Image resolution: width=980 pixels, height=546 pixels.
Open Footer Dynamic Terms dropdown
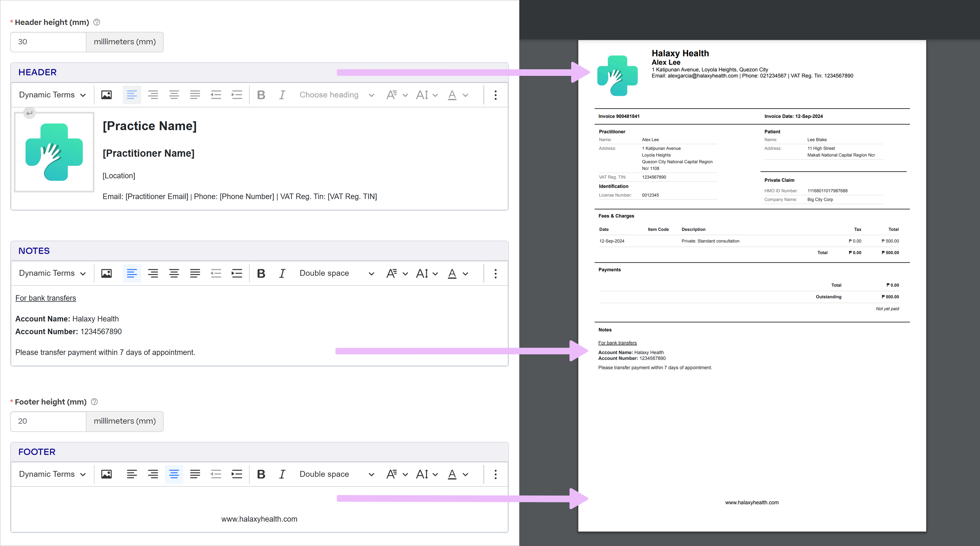coord(52,474)
